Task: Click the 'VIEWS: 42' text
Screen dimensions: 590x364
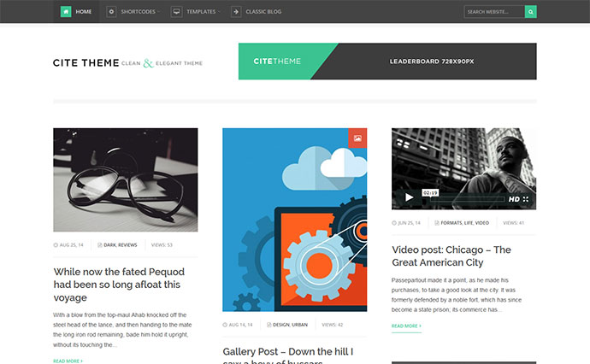Action: click(333, 325)
